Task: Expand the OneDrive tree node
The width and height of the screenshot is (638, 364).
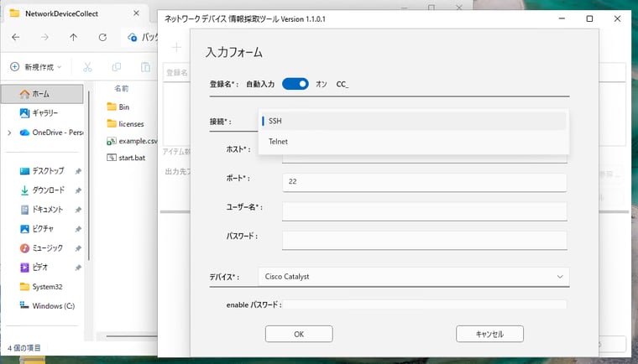Action: 9,133
